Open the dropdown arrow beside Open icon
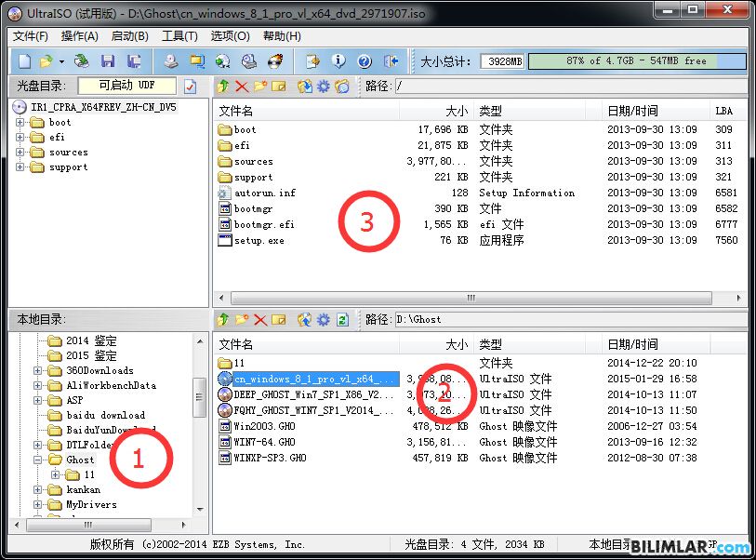Image resolution: width=756 pixels, height=560 pixels. [61, 61]
